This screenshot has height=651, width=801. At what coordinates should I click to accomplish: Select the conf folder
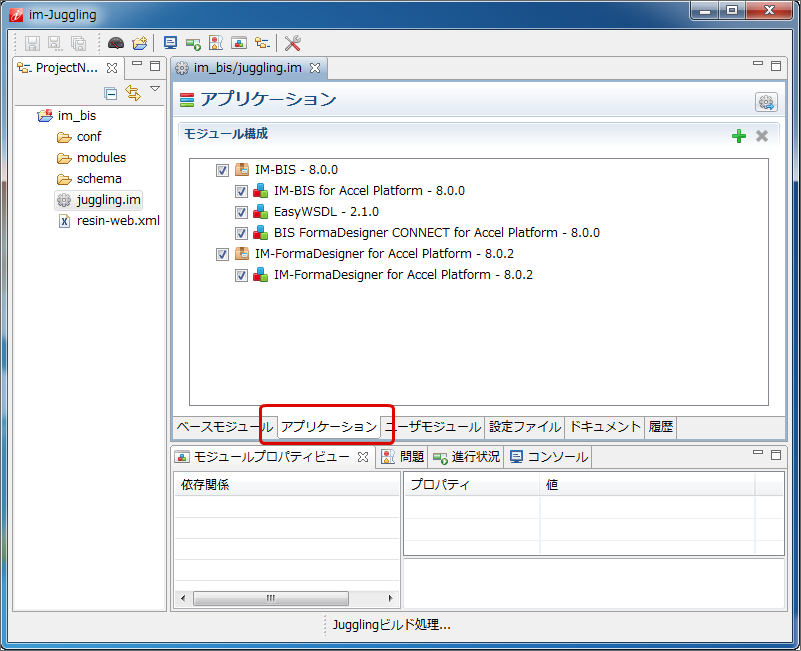point(89,136)
